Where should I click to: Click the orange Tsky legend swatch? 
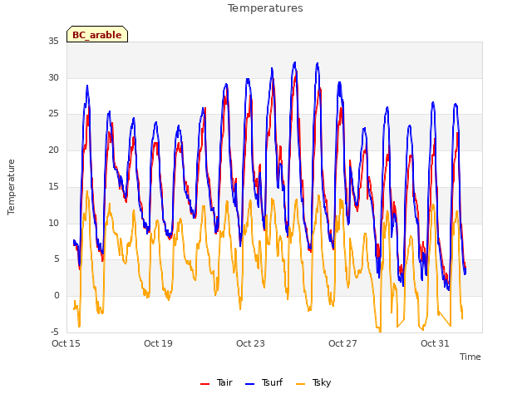[x=301, y=384]
